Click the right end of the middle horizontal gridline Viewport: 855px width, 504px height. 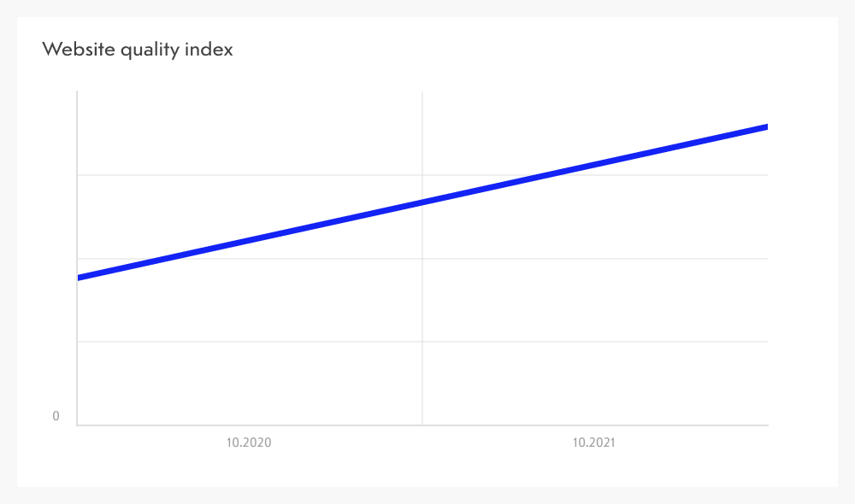click(x=767, y=258)
